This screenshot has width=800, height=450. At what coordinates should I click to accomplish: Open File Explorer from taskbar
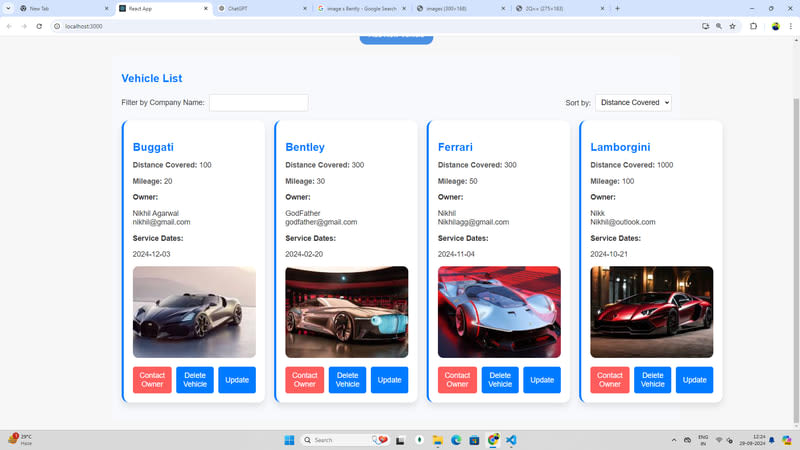tap(438, 440)
